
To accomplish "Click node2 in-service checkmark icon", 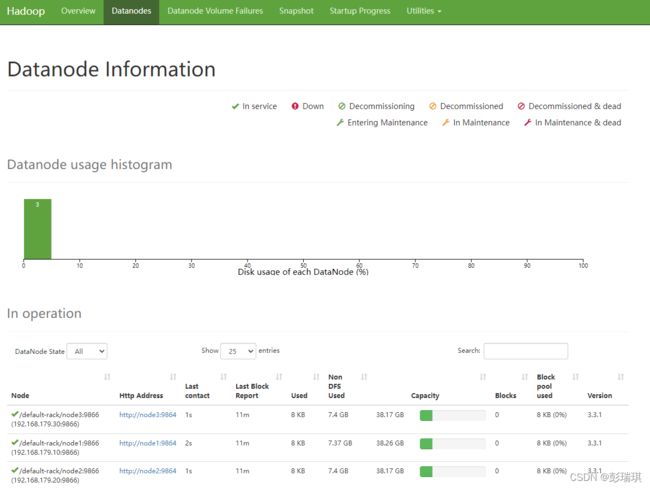I will (15, 470).
